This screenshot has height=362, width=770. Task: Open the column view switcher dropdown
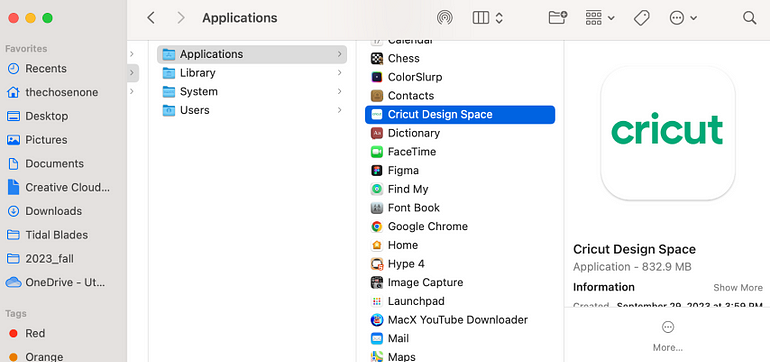point(488,18)
